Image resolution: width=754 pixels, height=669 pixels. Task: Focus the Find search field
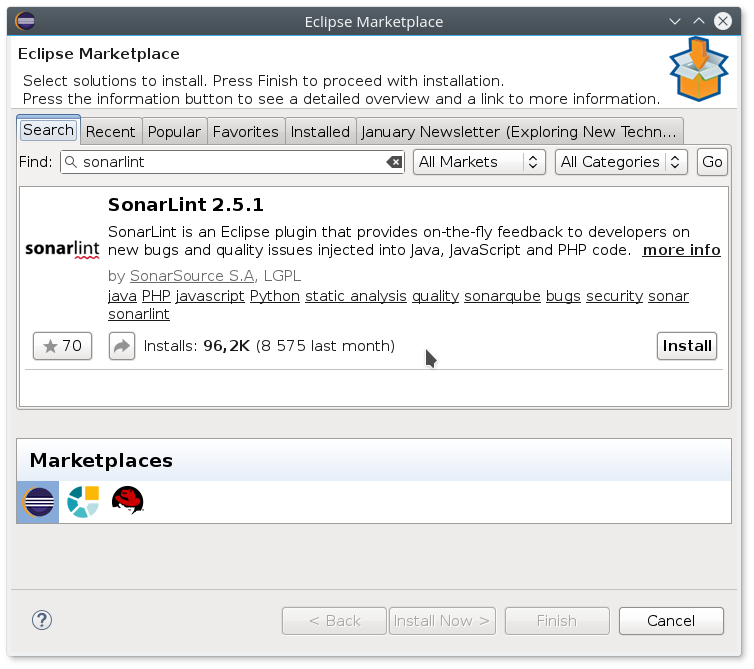pos(232,162)
